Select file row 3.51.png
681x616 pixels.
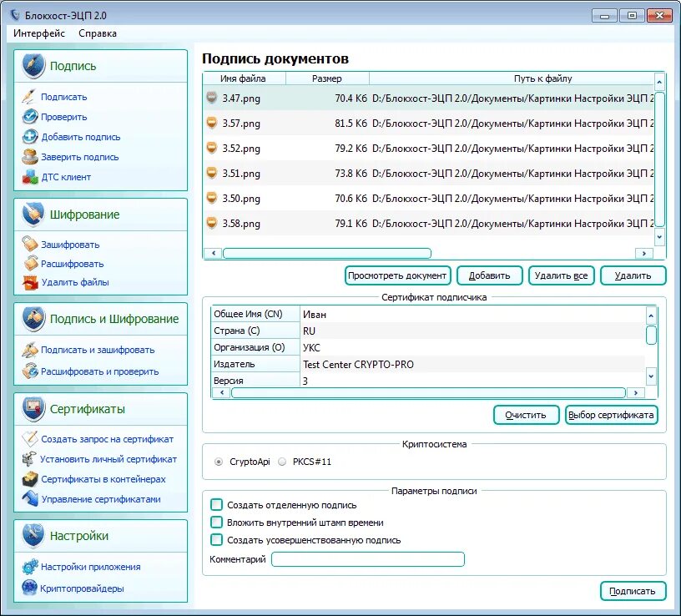(428, 174)
